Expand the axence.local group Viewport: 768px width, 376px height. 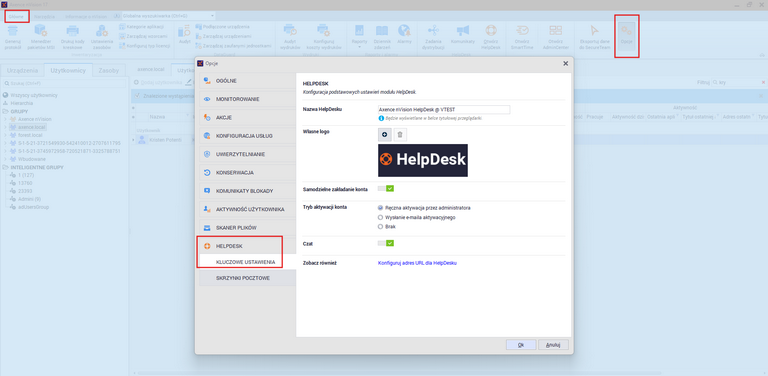(x=5, y=127)
